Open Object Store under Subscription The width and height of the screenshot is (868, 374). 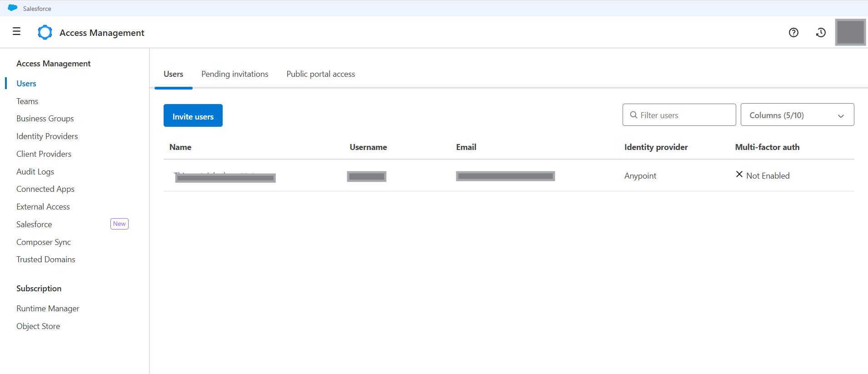38,326
